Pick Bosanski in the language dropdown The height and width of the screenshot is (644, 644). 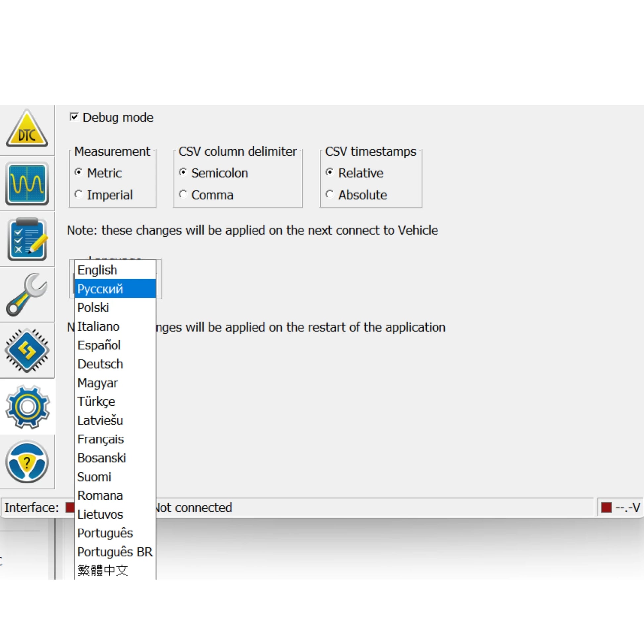tap(115, 458)
